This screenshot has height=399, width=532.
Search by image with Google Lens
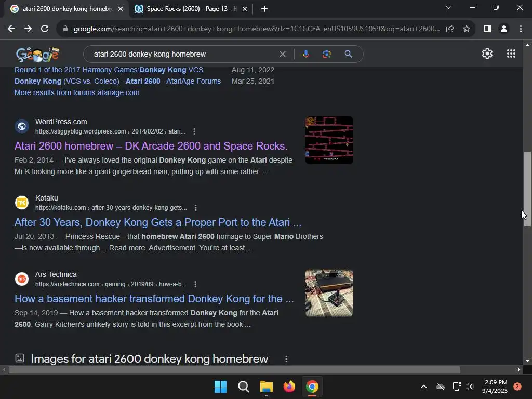(327, 54)
